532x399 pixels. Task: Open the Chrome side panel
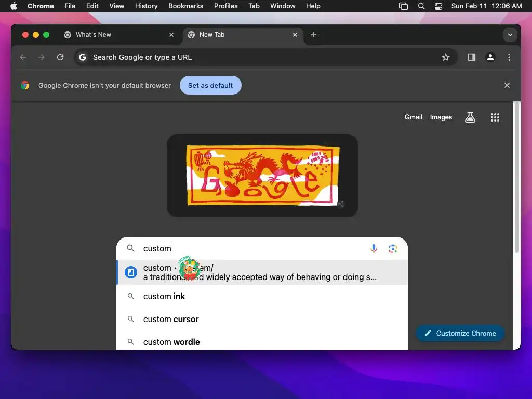(472, 57)
